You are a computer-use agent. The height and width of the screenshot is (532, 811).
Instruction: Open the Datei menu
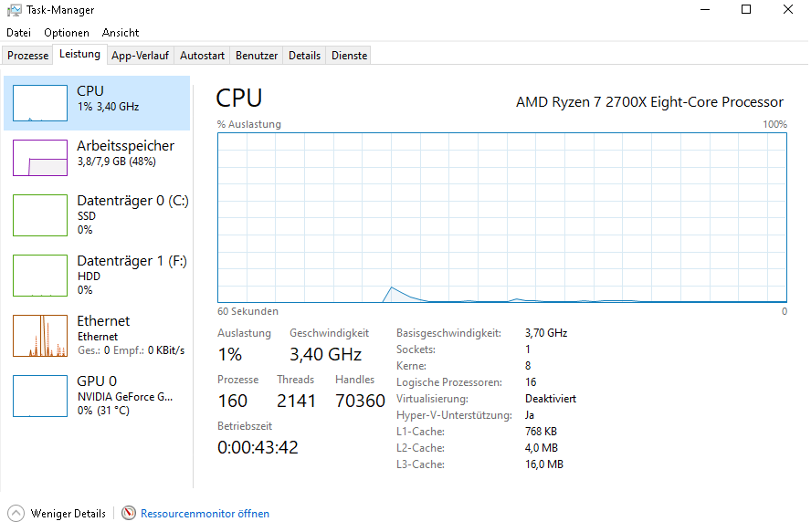pos(18,33)
